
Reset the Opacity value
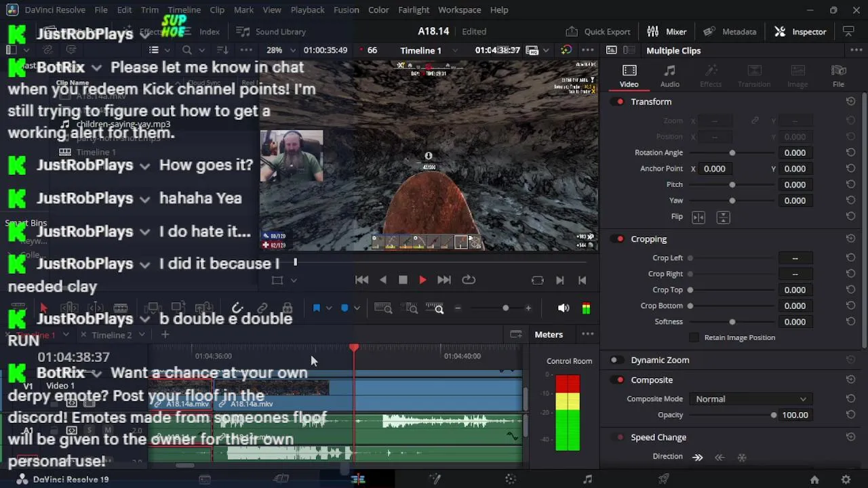tap(850, 415)
